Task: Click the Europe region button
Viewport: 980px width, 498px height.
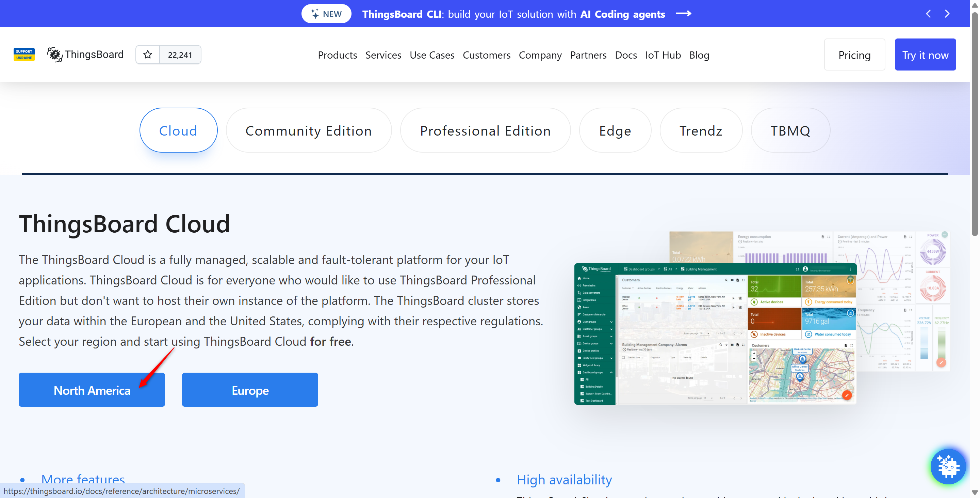Action: click(250, 390)
